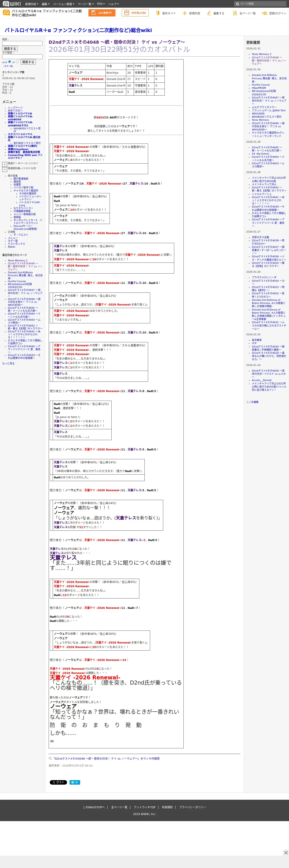Open the 操作ガイド book icon
This screenshot has height=868, width=289.
pos(158,13)
